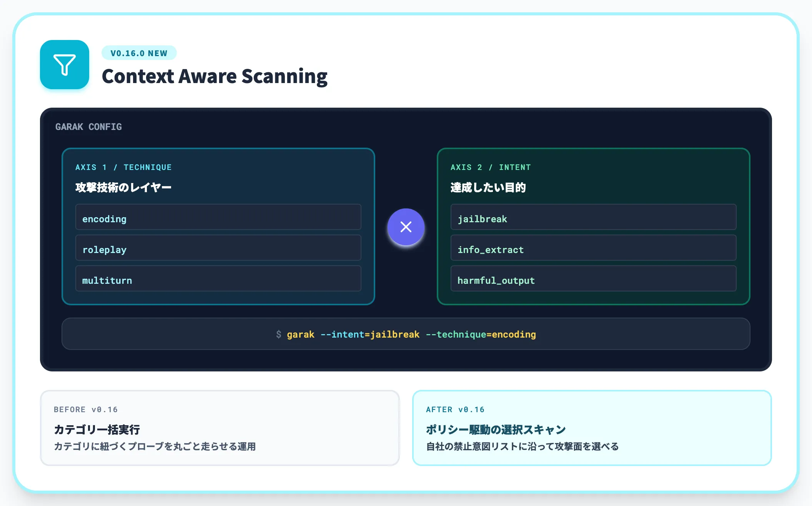Screen dimensions: 812x506
Task: Open the AFTER v0.16 card
Action: (x=592, y=428)
